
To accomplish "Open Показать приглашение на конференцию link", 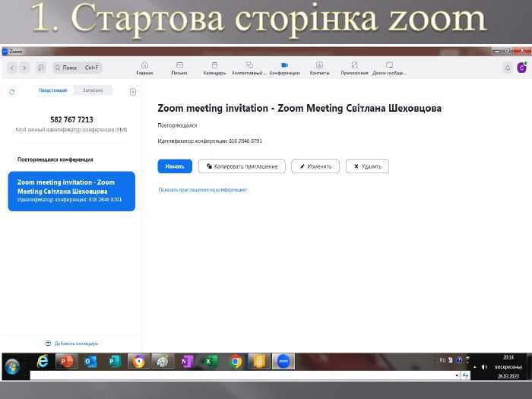I will coord(203,190).
